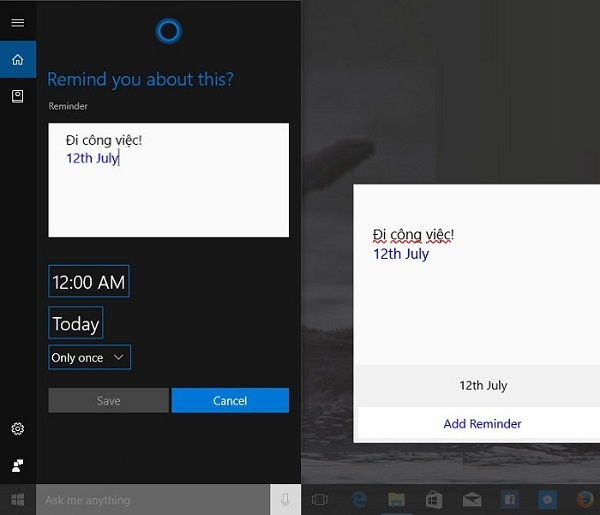Viewport: 600px width, 515px height.
Task: Select Add Reminder in the popup
Action: point(482,424)
